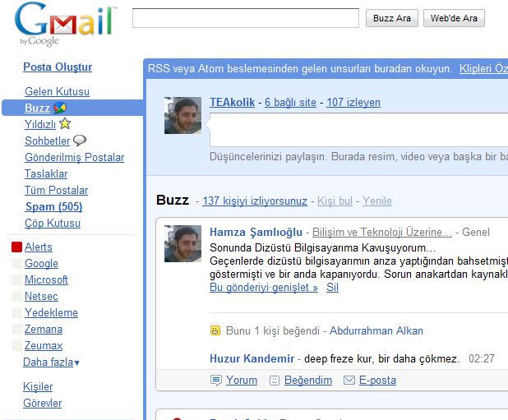Click the comment icon next to Yorum
Screen dimensions: 508x420
click(216, 381)
